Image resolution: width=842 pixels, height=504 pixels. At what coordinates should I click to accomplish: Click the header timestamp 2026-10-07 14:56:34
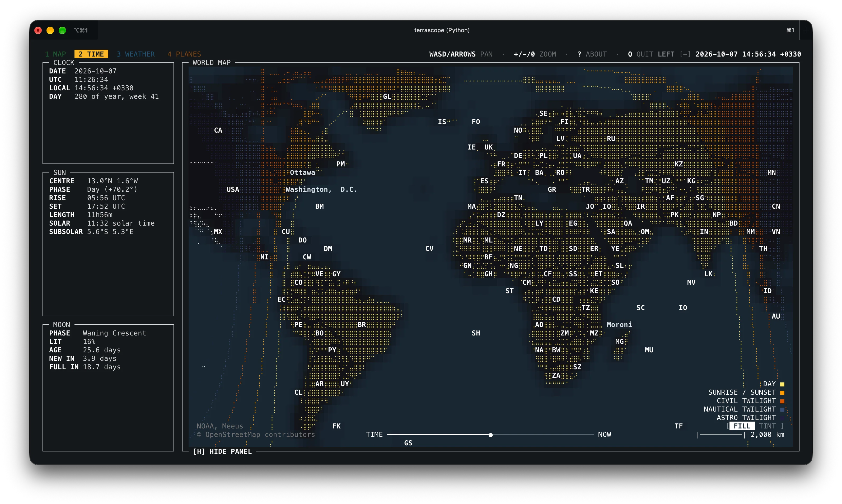[x=735, y=54]
